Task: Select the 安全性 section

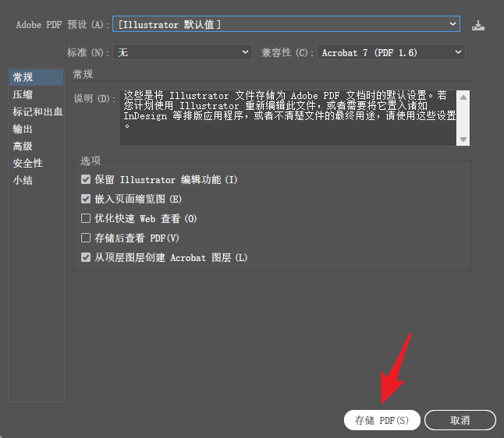Action: (x=37, y=163)
